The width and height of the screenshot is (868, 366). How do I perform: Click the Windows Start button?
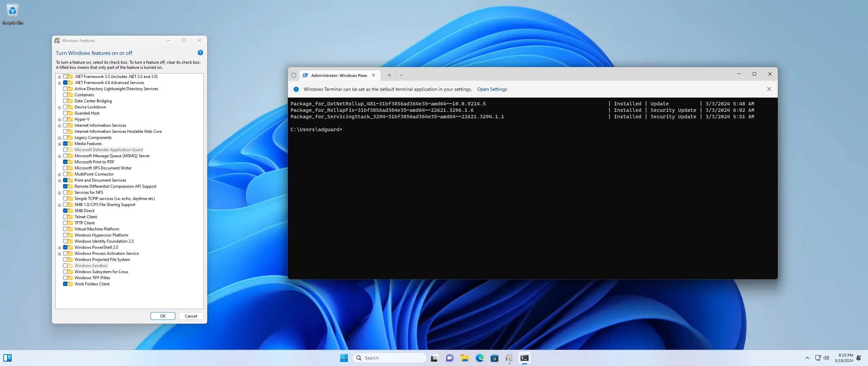[x=344, y=358]
